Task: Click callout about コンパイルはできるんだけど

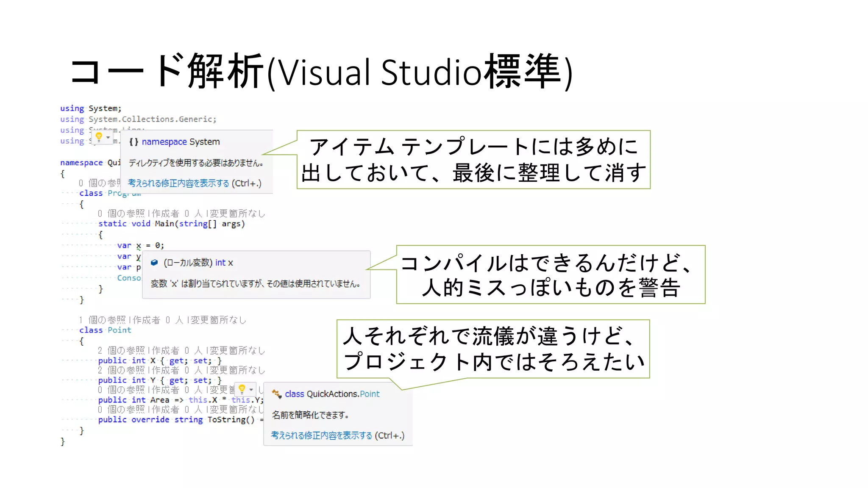Action: 551,274
